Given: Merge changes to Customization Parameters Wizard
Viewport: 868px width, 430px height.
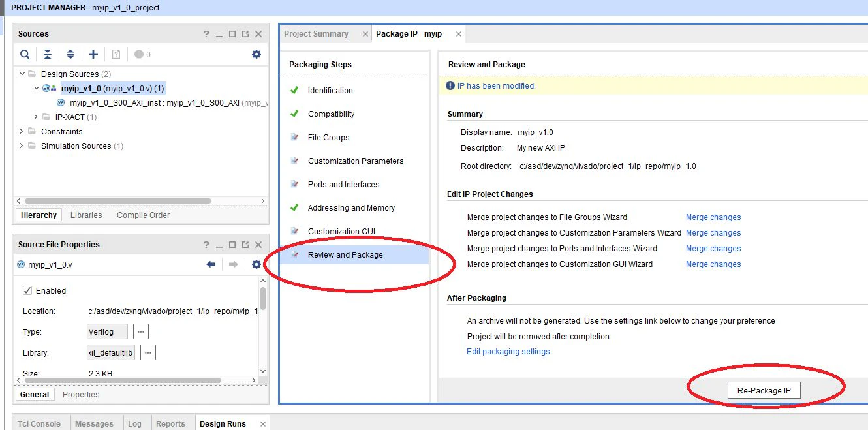Looking at the screenshot, I should pyautogui.click(x=713, y=233).
